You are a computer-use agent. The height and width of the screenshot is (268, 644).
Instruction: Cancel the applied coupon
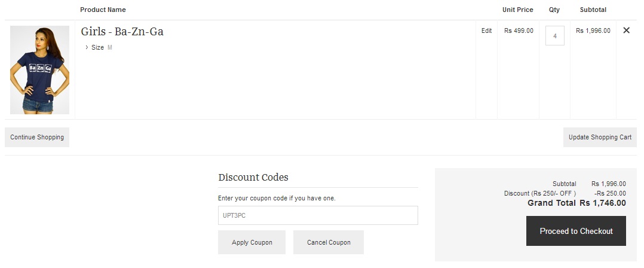328,242
